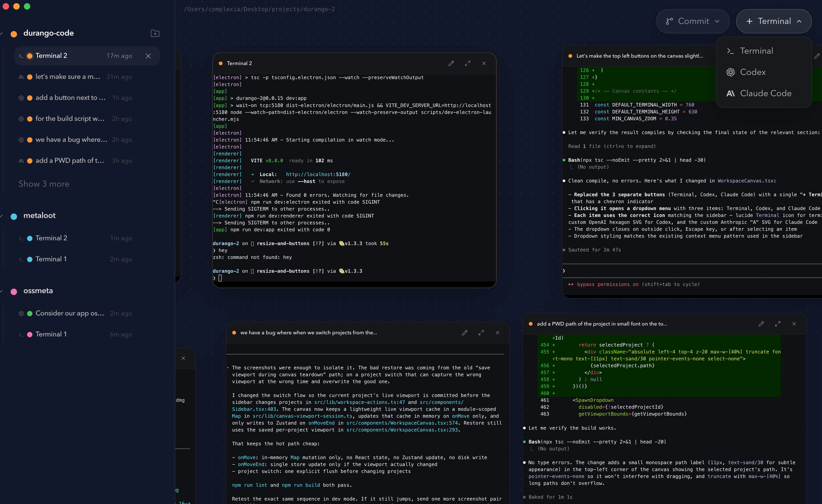Image resolution: width=822 pixels, height=504 pixels.
Task: Edit Terminal 2 panel title via pencil icon
Action: pos(451,63)
